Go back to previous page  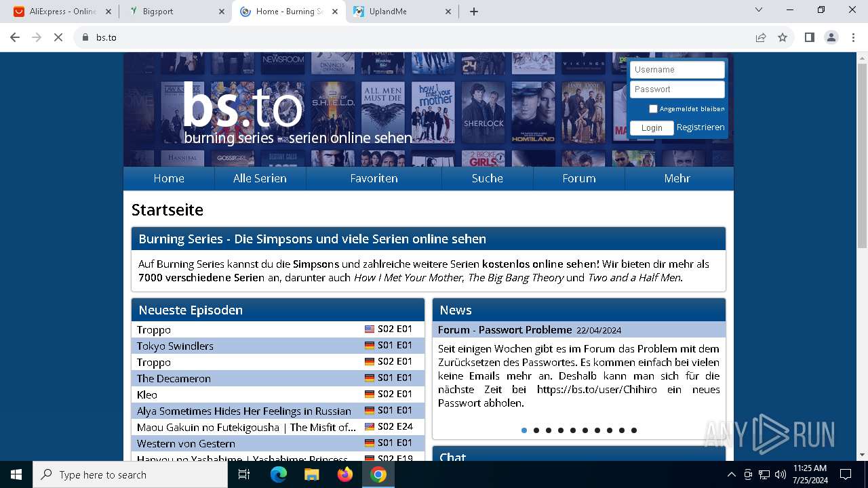point(15,37)
